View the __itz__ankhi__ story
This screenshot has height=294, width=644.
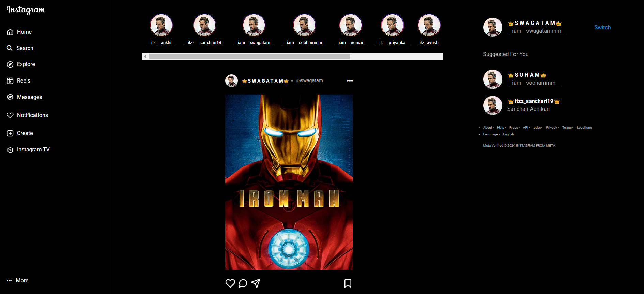(x=161, y=25)
